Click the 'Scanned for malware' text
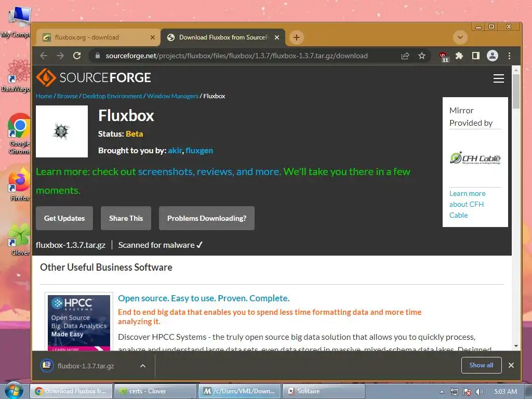The image size is (532, 399). pyautogui.click(x=156, y=245)
